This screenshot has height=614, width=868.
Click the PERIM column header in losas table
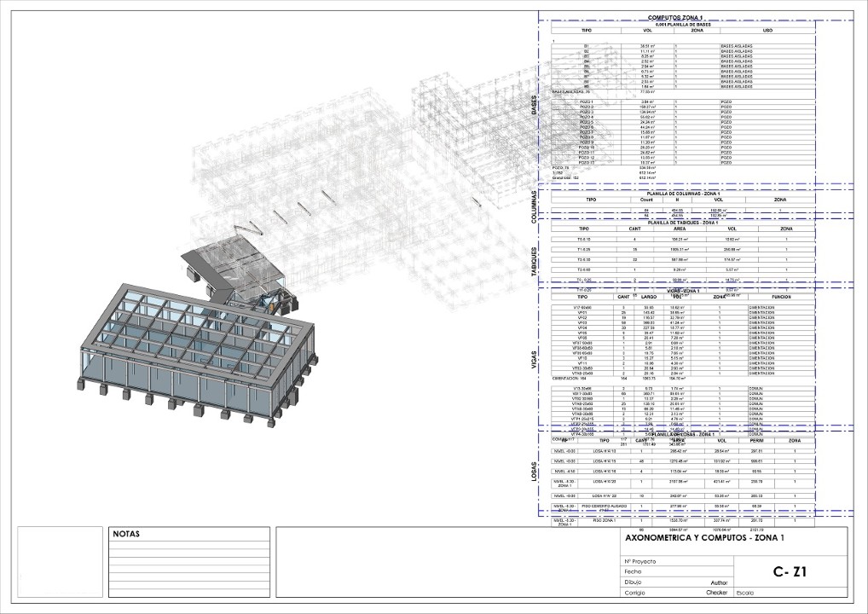tap(753, 440)
